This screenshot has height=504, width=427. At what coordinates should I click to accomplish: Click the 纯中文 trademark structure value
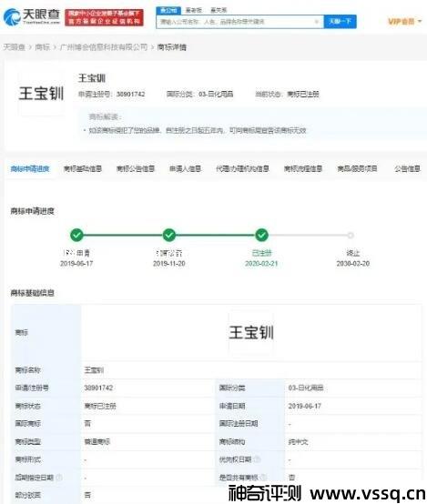click(x=298, y=442)
